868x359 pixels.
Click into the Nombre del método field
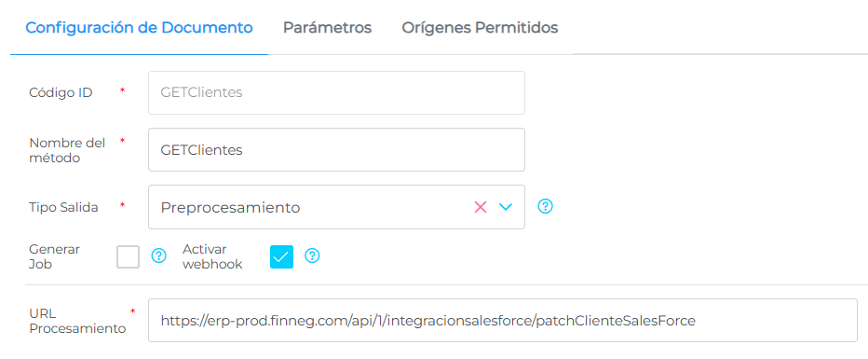point(336,149)
